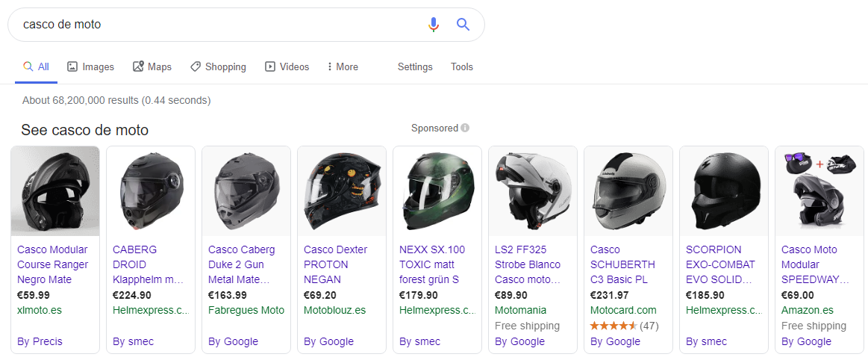Open the Tools options
The width and height of the screenshot is (868, 363).
(x=462, y=67)
